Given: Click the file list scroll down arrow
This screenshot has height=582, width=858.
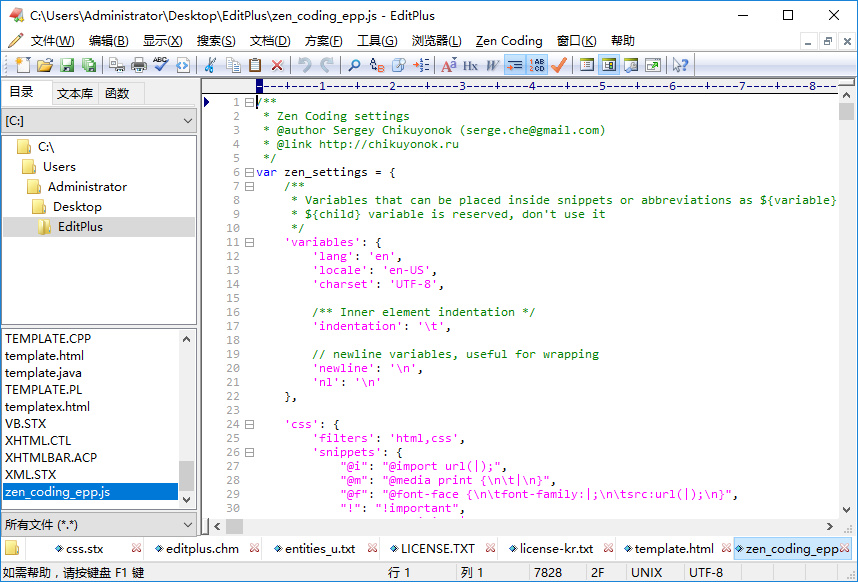Looking at the screenshot, I should [x=187, y=499].
